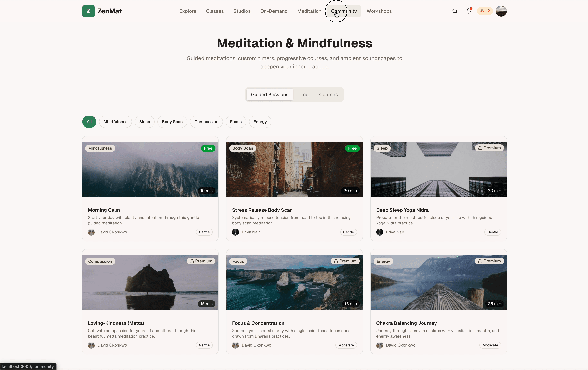Enable the Sleep filter pill

pos(145,121)
